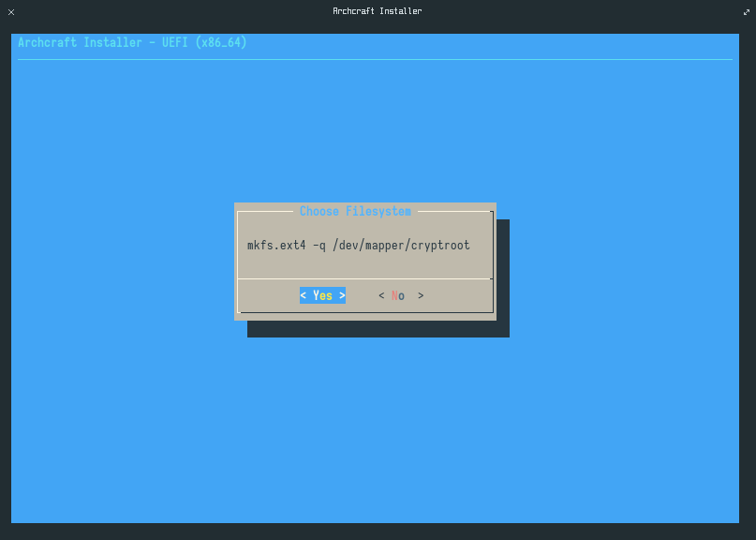Confirm formatting with the Yes button
The height and width of the screenshot is (540, 756).
pyautogui.click(x=322, y=295)
